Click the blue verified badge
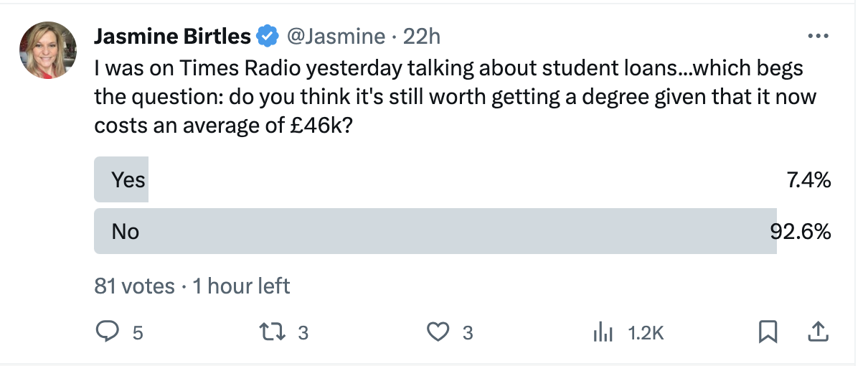Screen dimensions: 868x366 coord(268,35)
